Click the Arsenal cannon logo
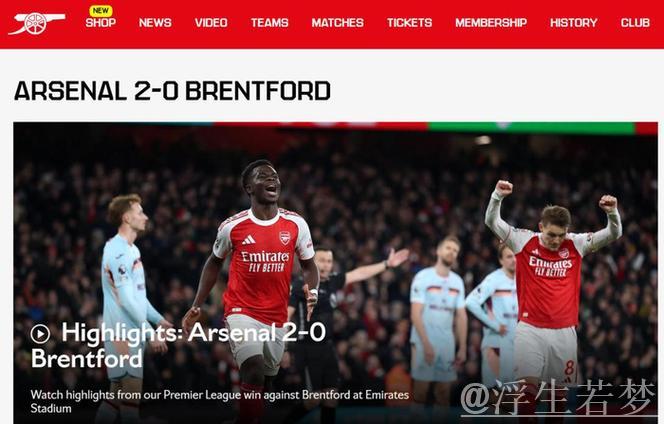 (x=37, y=23)
